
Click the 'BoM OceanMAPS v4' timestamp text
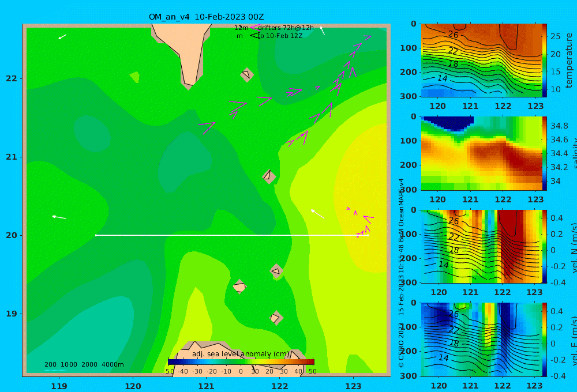[x=401, y=210]
